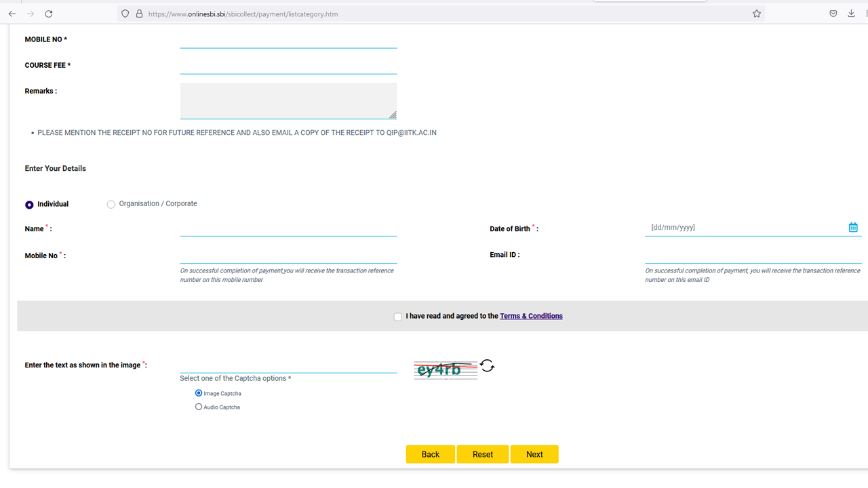The height and width of the screenshot is (488, 868).
Task: Reload the page with refresh icon
Action: [48, 14]
